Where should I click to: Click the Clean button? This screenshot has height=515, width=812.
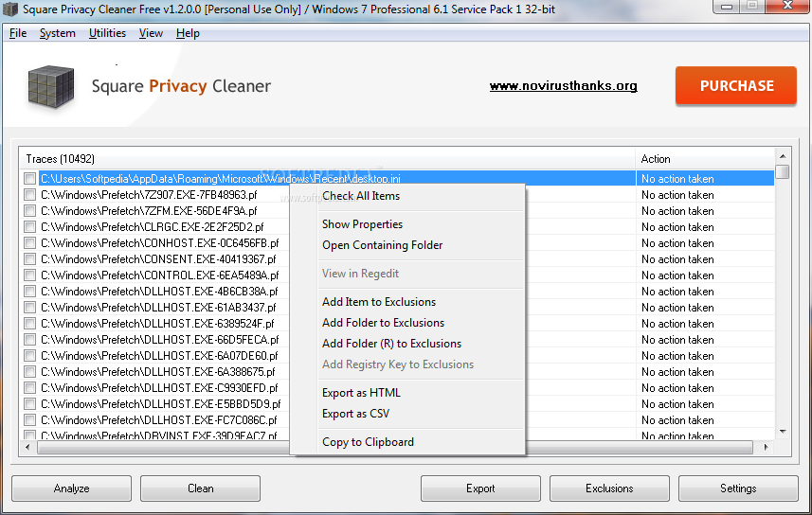pyautogui.click(x=201, y=488)
